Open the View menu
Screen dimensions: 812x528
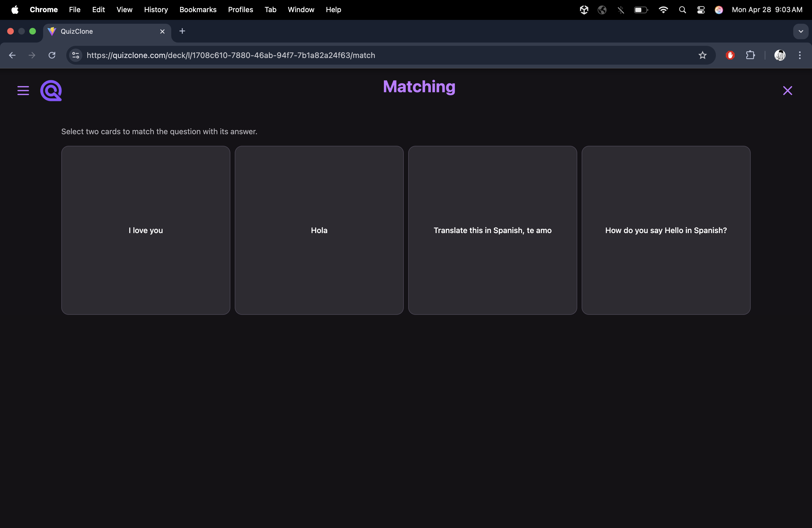coord(124,10)
